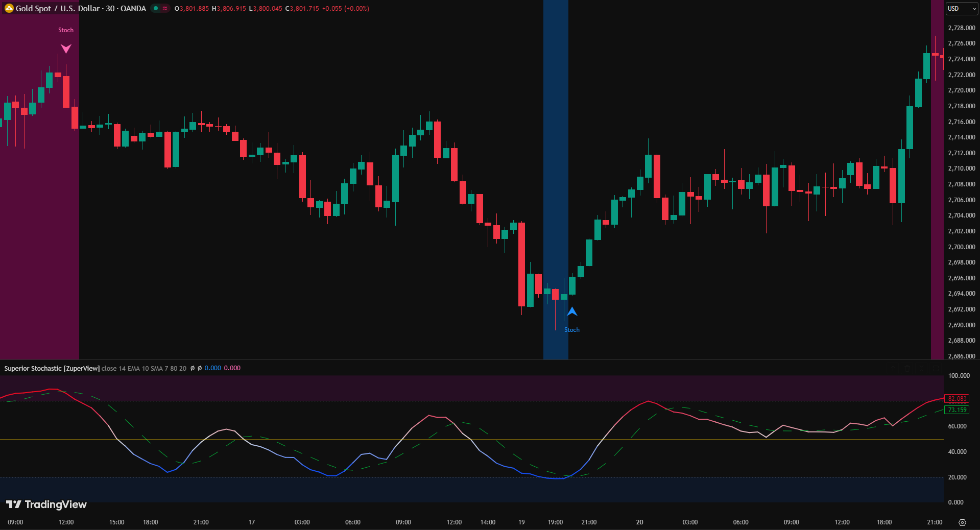Click the green 73.159 value label
980x530 pixels.
(x=957, y=410)
